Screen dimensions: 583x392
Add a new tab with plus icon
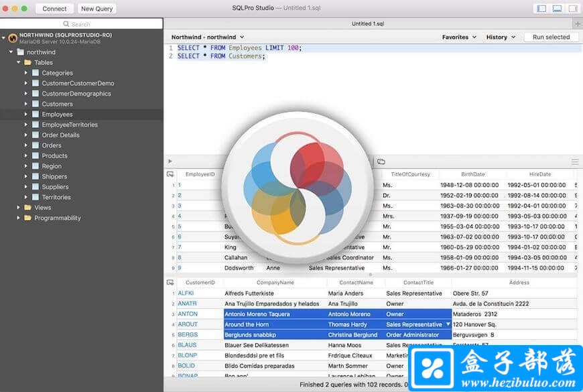click(578, 24)
